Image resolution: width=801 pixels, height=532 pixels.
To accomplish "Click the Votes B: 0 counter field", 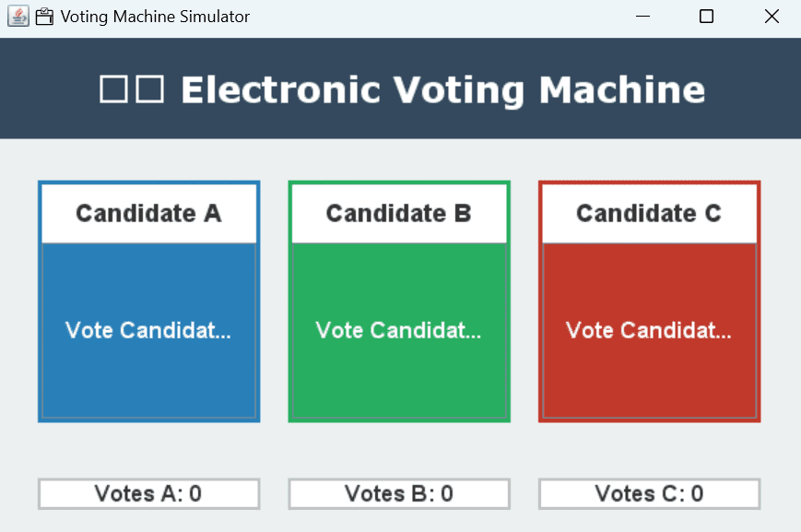I will pos(399,493).
